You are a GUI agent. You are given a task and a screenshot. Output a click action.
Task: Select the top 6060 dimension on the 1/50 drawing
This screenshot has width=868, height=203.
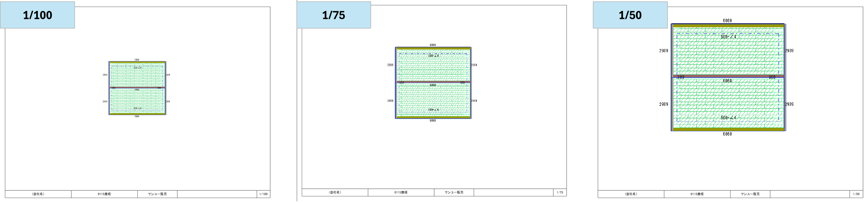point(727,21)
